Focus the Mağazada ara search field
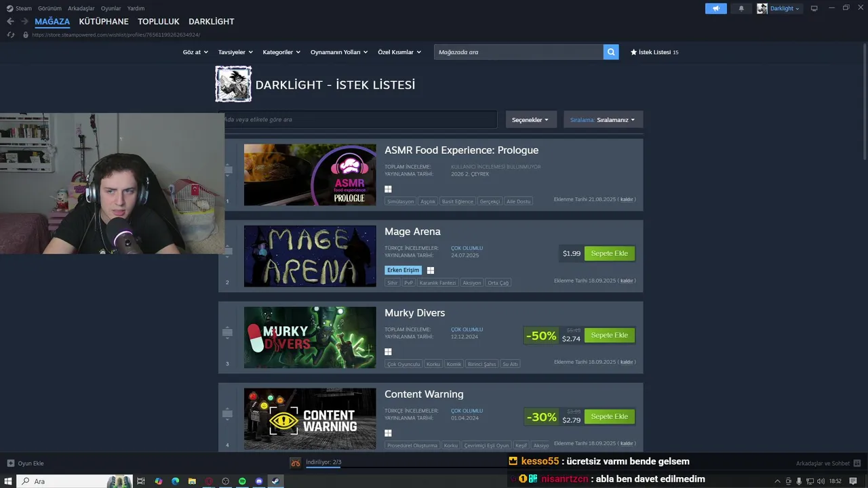The height and width of the screenshot is (488, 868). (x=519, y=52)
